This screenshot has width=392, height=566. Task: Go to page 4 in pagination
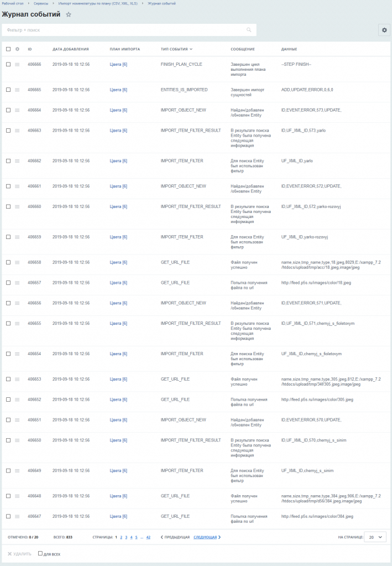(x=131, y=537)
